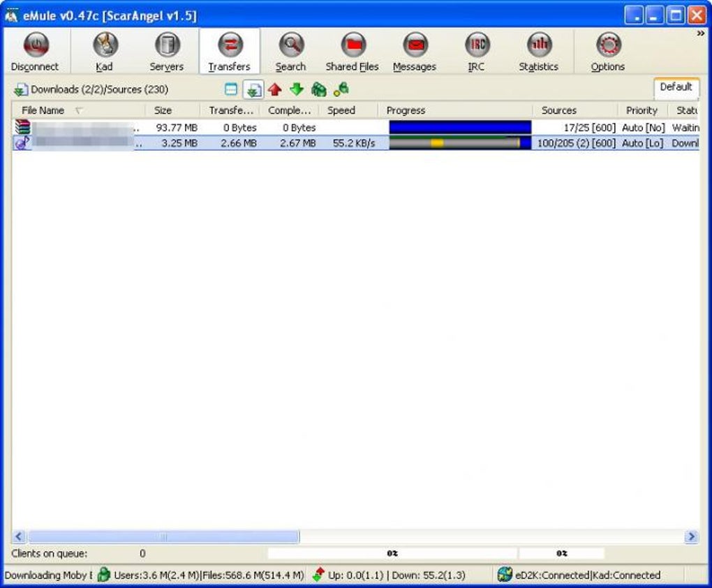Open the Statistics page

(539, 52)
